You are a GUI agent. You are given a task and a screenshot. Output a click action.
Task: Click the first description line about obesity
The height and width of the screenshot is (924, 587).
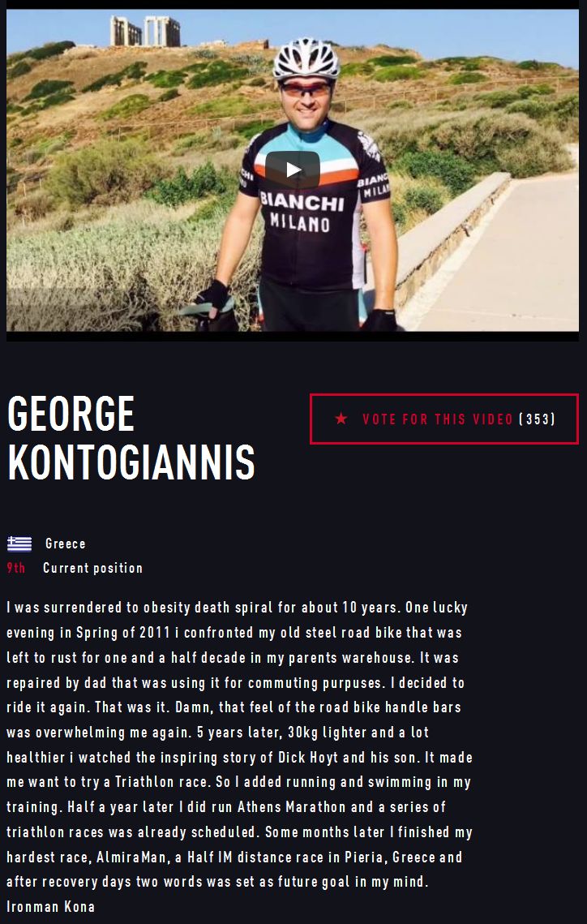(x=238, y=608)
